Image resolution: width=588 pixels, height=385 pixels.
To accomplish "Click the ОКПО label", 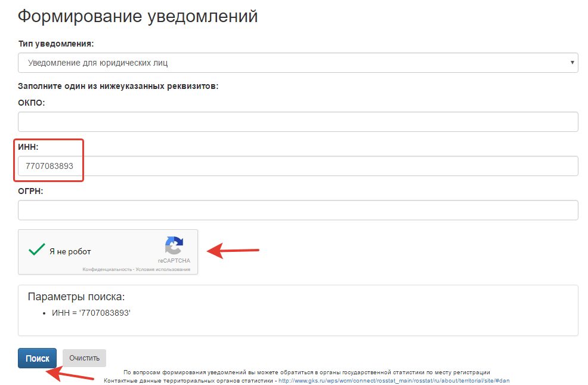I will [32, 103].
